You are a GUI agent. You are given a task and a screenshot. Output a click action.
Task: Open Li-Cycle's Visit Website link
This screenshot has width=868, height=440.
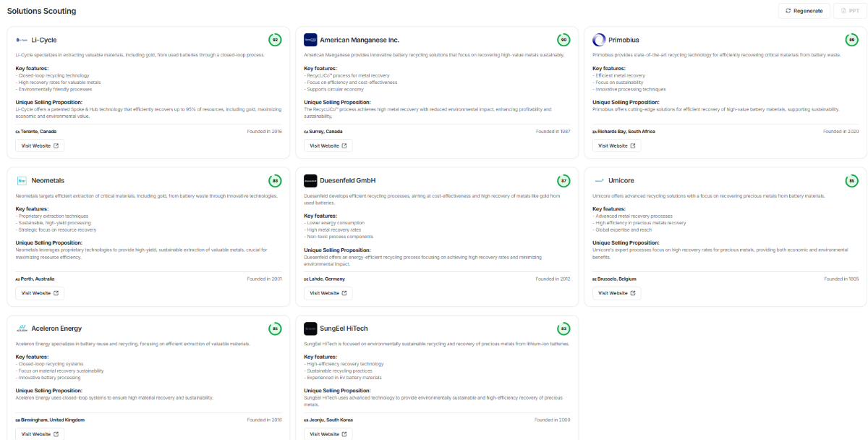[x=40, y=145]
